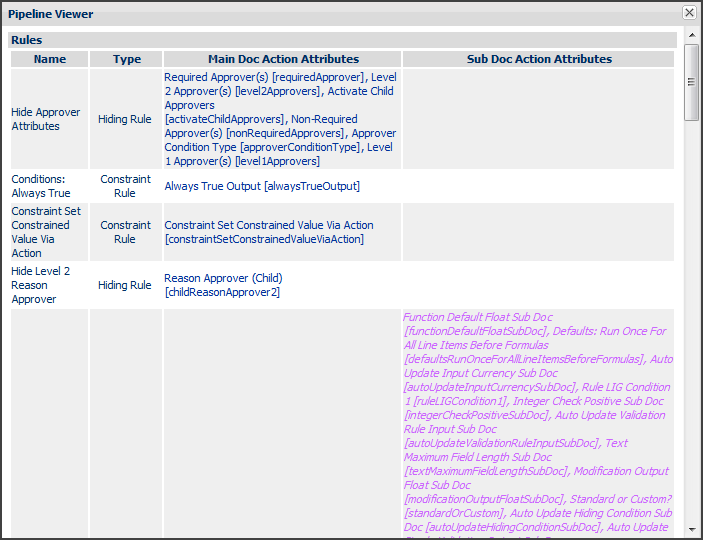703x540 pixels.
Task: Select the Conditions: Always True rule name
Action: (41, 186)
